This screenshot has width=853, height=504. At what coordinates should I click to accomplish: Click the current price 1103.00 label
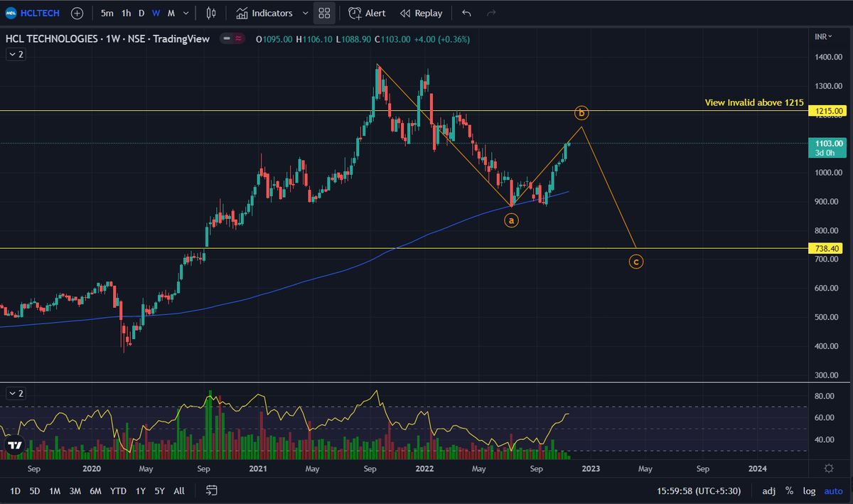pyautogui.click(x=827, y=147)
